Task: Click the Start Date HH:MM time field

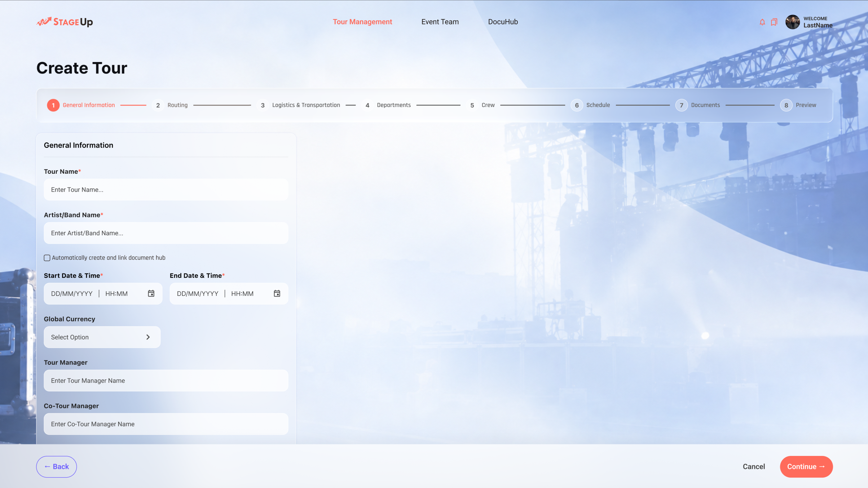Action: coord(116,293)
